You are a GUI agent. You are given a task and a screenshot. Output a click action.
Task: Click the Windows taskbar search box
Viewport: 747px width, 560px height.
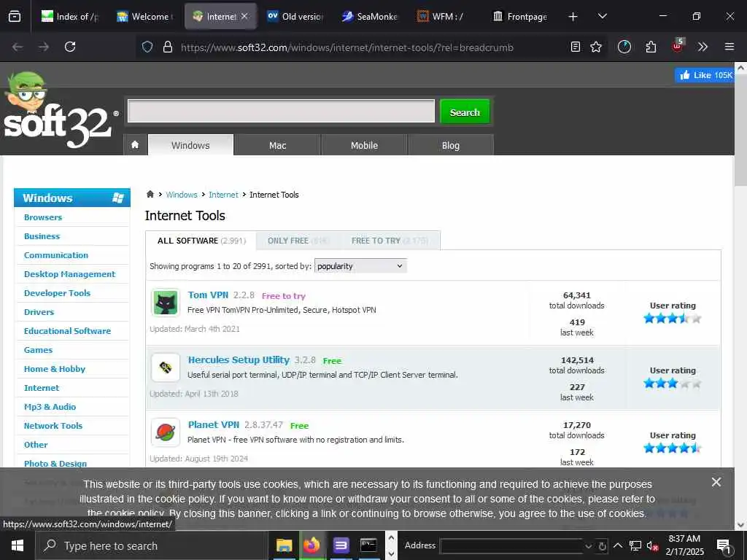coord(152,545)
